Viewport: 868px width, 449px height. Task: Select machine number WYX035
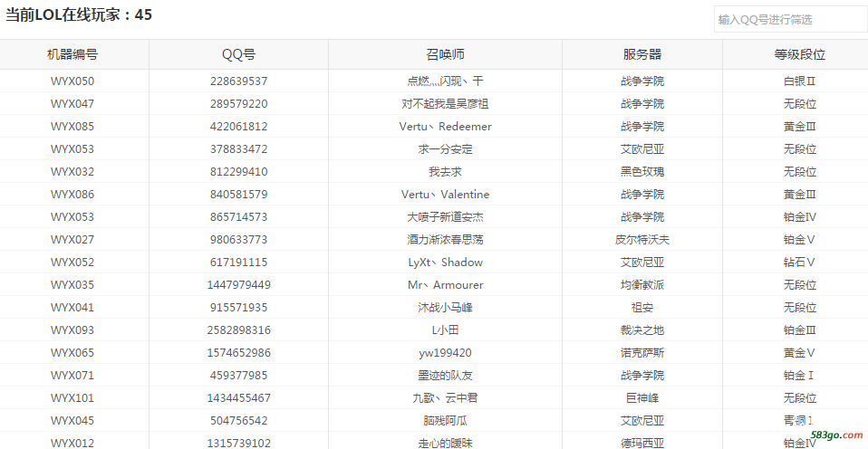(72, 285)
